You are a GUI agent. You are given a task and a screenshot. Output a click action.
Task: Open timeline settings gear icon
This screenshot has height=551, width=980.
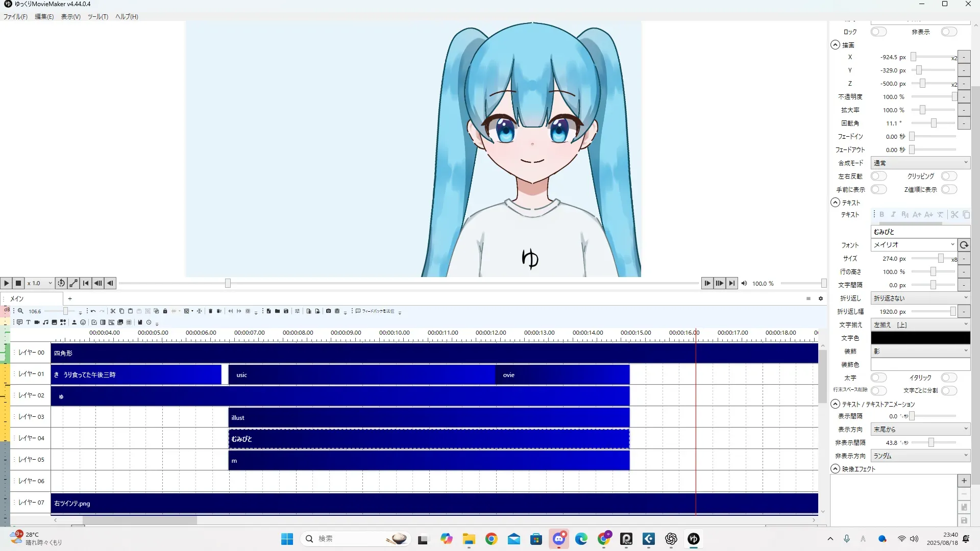pos(821,299)
